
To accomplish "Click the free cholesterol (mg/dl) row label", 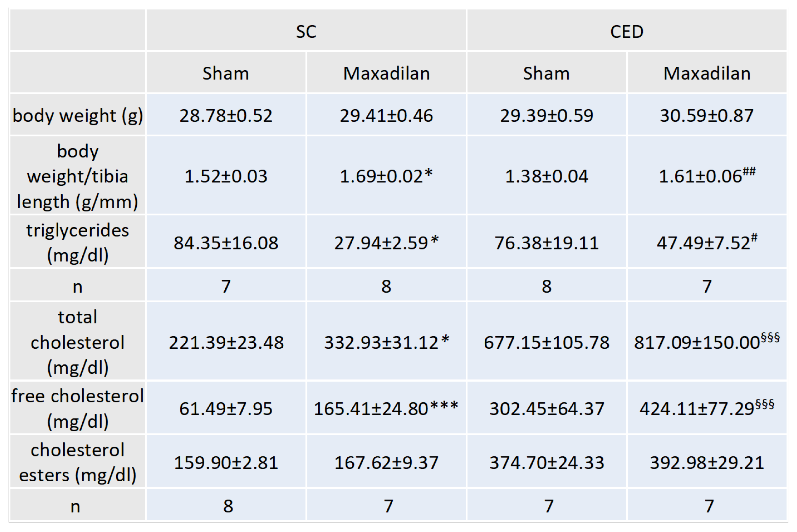I will pos(78,408).
